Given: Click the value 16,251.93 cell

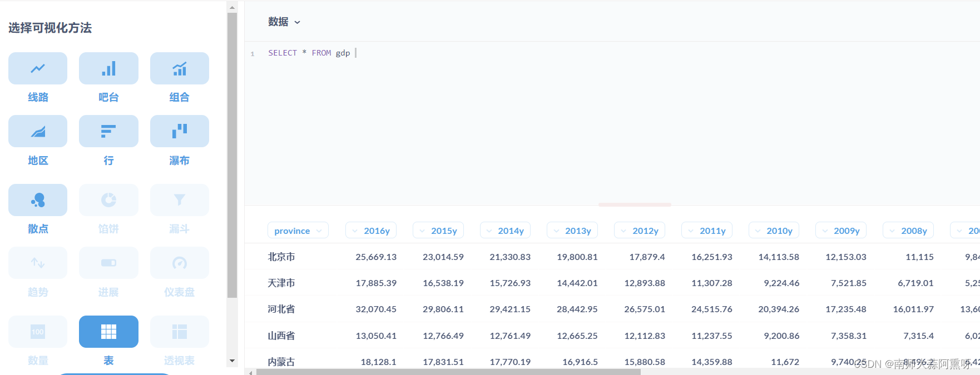Looking at the screenshot, I should pos(712,257).
